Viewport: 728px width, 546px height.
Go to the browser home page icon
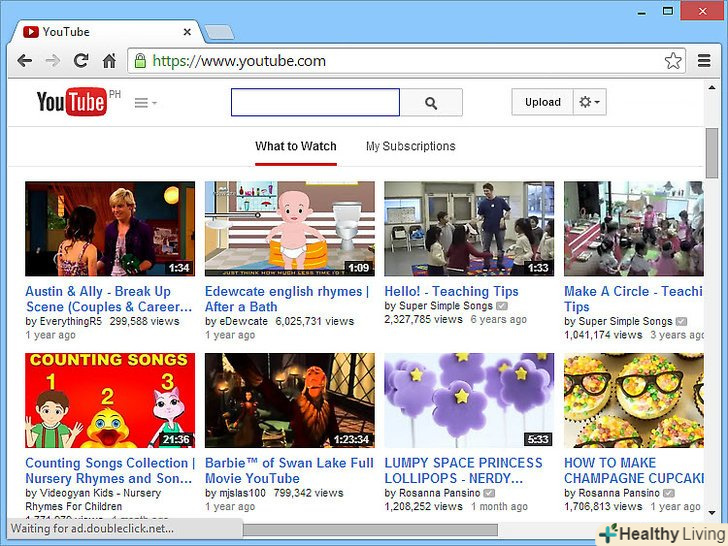pos(109,61)
